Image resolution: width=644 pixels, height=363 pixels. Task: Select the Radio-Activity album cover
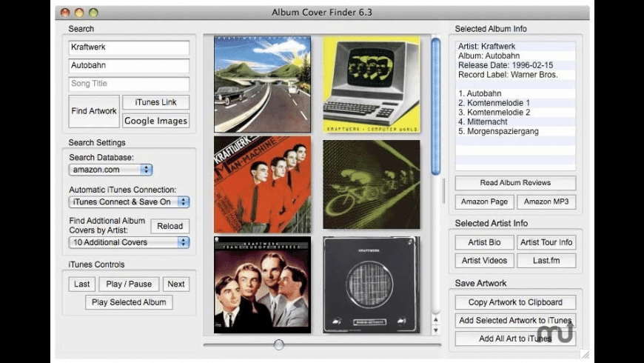click(371, 284)
